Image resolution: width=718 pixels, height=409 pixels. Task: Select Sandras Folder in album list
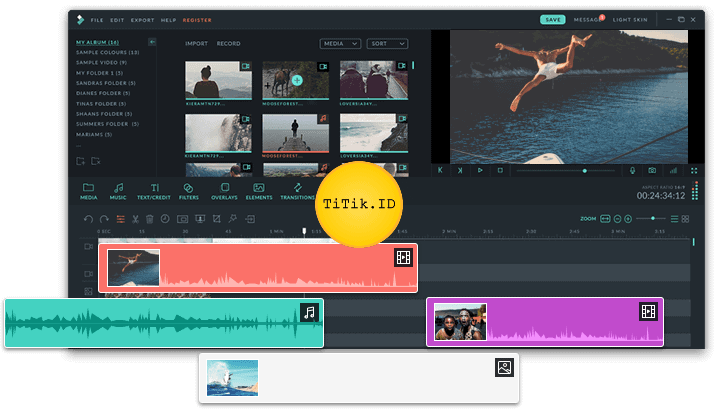[x=106, y=83]
